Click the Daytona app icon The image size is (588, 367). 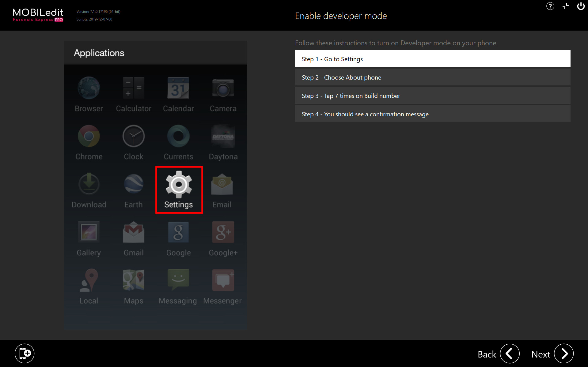coord(223,136)
